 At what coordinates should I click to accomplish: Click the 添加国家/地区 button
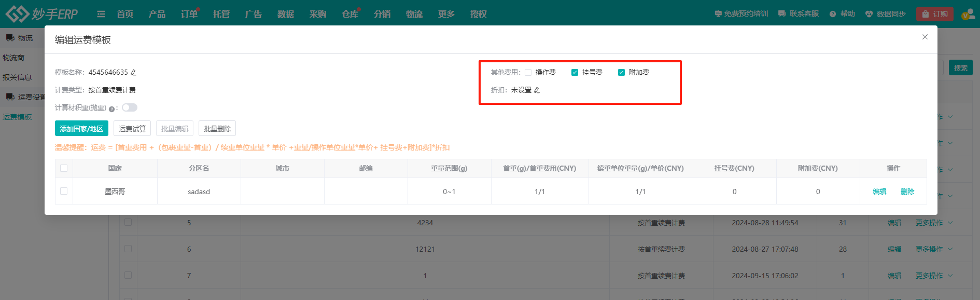[81, 129]
